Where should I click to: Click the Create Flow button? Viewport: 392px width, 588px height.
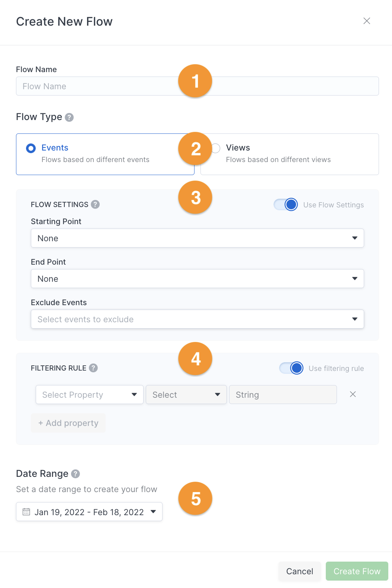pos(357,571)
